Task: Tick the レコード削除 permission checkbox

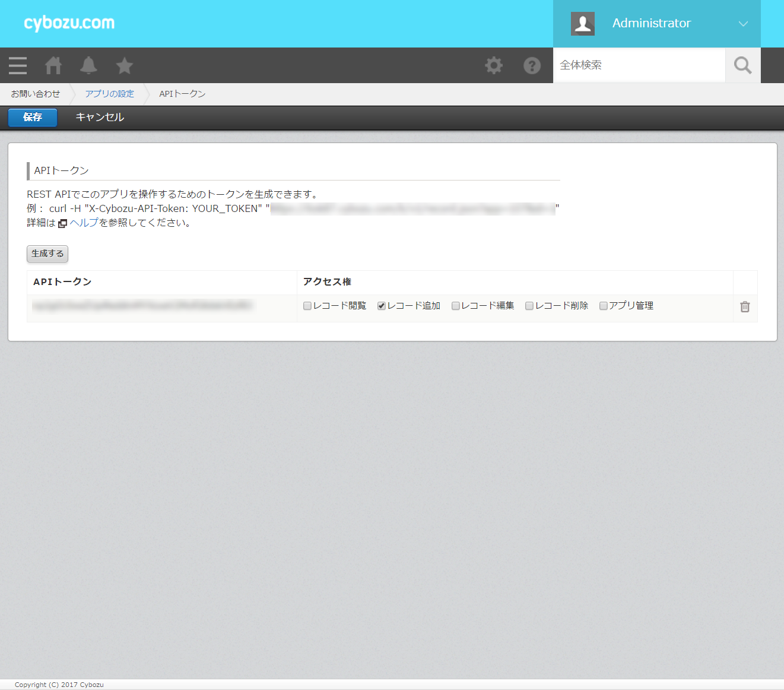Action: point(529,306)
